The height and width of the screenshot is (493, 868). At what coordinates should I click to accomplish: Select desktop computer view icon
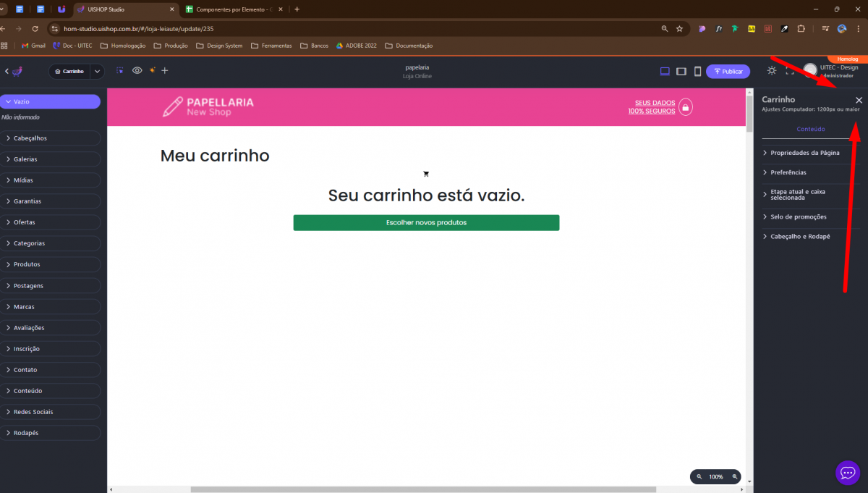(665, 71)
